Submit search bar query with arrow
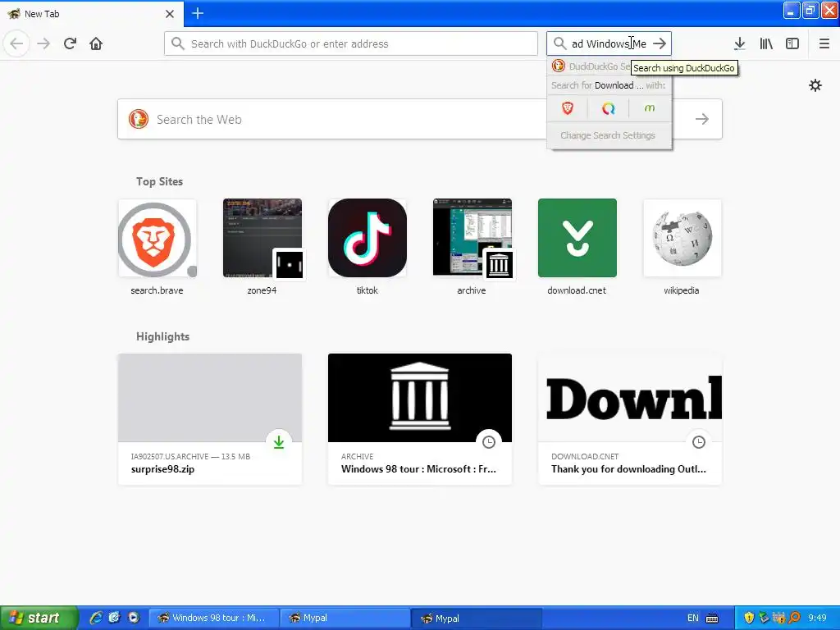Image resolution: width=840 pixels, height=630 pixels. (x=660, y=43)
